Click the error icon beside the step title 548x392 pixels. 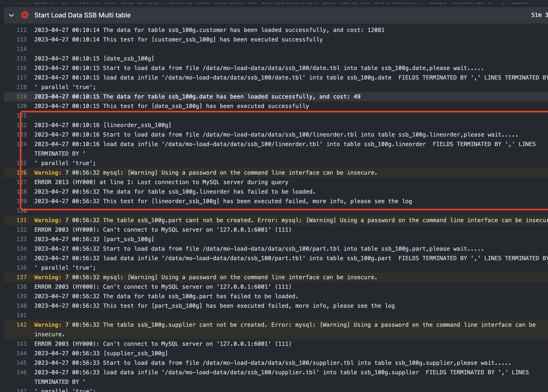tap(25, 15)
